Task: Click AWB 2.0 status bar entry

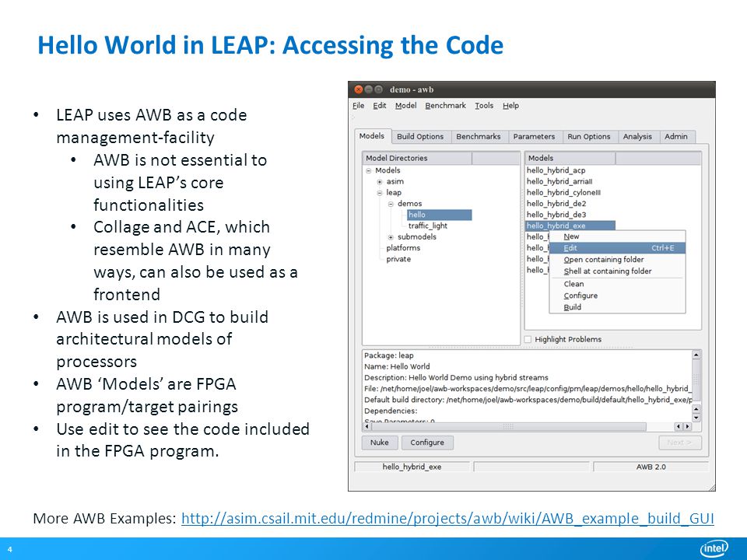Action: (x=651, y=467)
